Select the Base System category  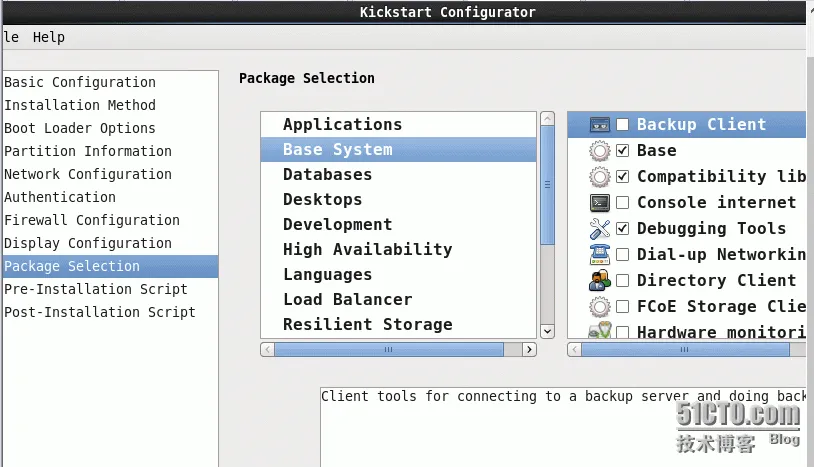pos(398,149)
